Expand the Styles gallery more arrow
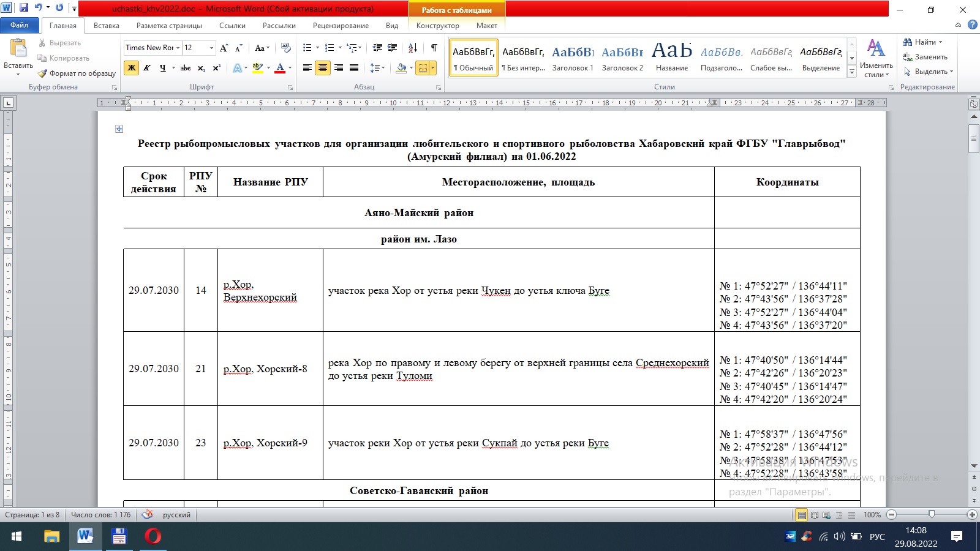980x551 pixels. (x=852, y=72)
